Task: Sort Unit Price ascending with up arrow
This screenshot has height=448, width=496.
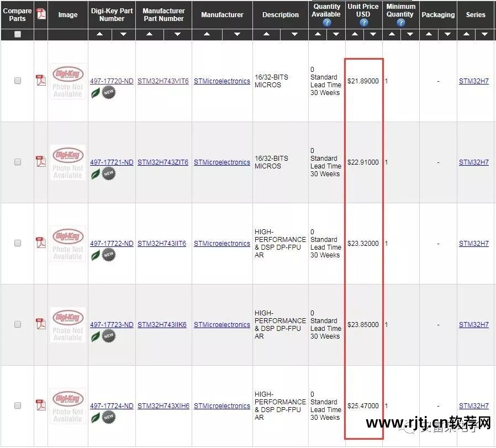Action: tap(355, 34)
